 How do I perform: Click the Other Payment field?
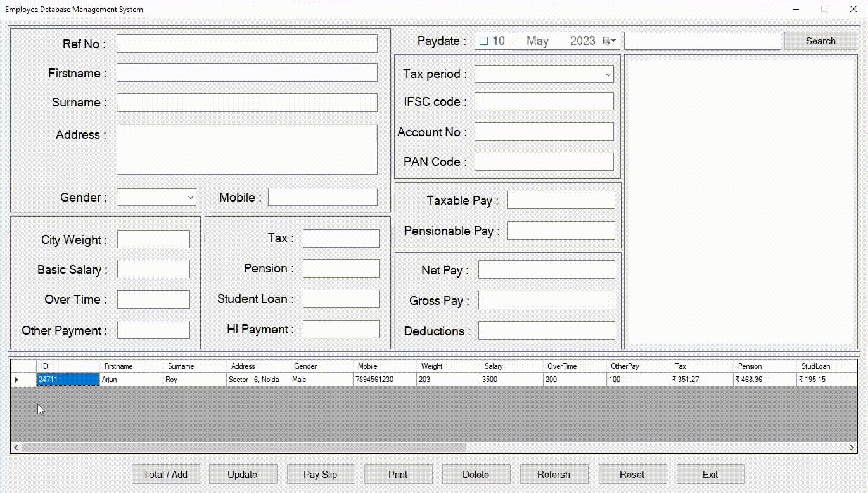(x=153, y=330)
